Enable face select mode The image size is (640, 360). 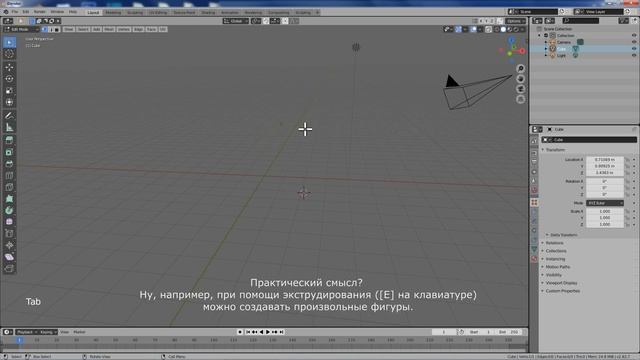(57, 29)
